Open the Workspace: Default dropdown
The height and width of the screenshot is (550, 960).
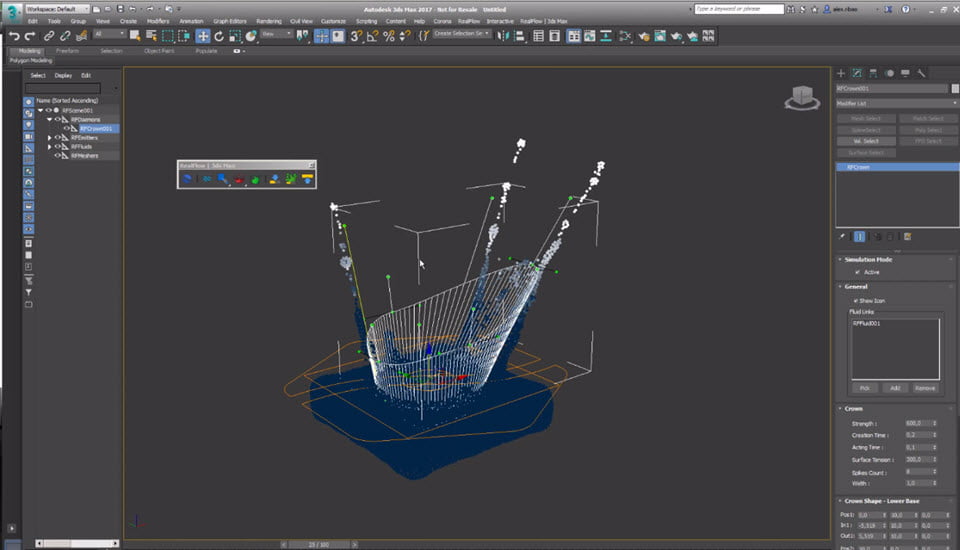click(x=57, y=9)
